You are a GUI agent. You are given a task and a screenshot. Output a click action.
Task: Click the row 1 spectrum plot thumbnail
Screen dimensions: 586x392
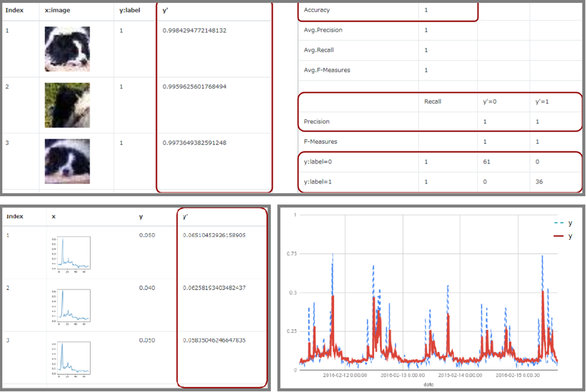(71, 254)
